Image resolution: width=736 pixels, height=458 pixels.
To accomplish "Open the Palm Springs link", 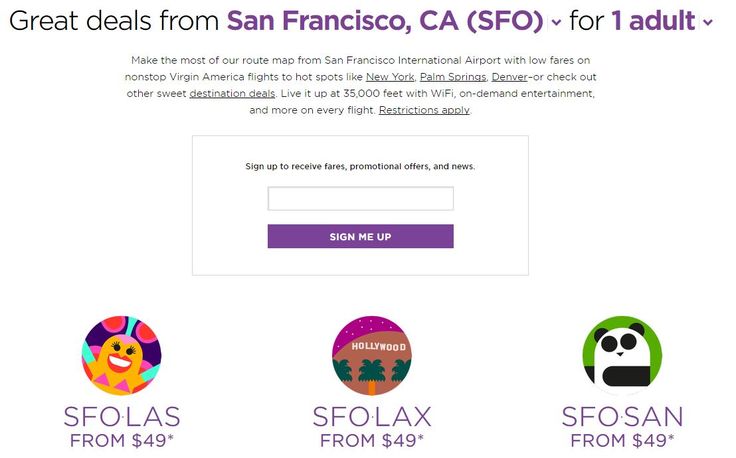I will [x=453, y=77].
